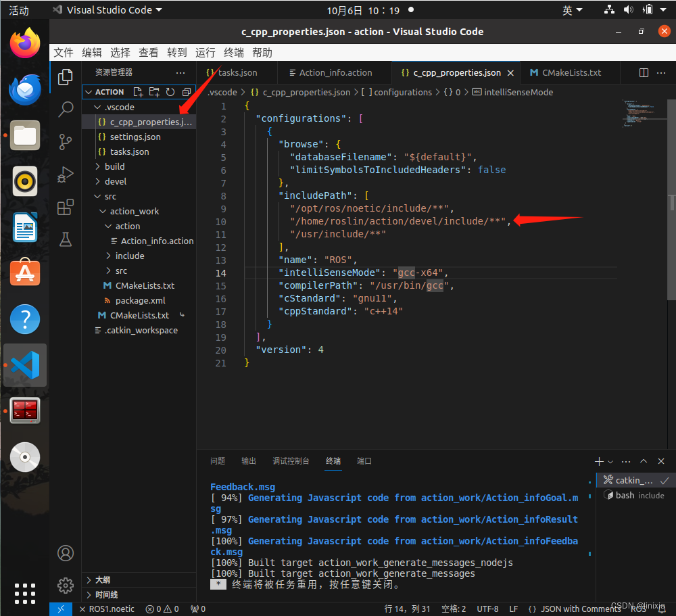Refresh the ACTION explorer
The height and width of the screenshot is (616, 676).
tap(170, 92)
